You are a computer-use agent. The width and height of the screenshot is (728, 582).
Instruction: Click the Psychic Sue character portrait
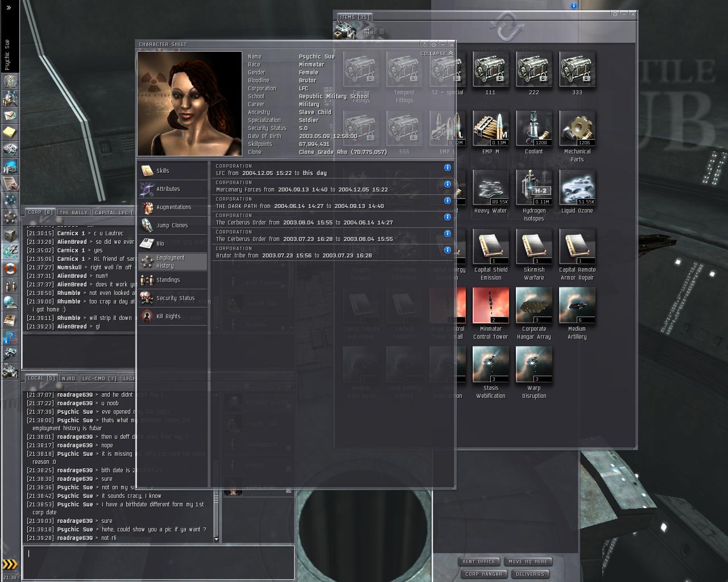(x=190, y=103)
